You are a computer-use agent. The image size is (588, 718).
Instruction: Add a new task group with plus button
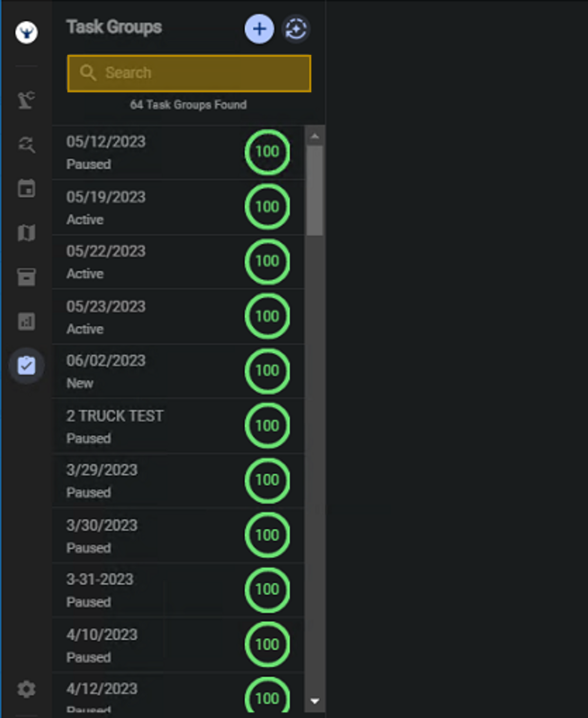(x=259, y=29)
